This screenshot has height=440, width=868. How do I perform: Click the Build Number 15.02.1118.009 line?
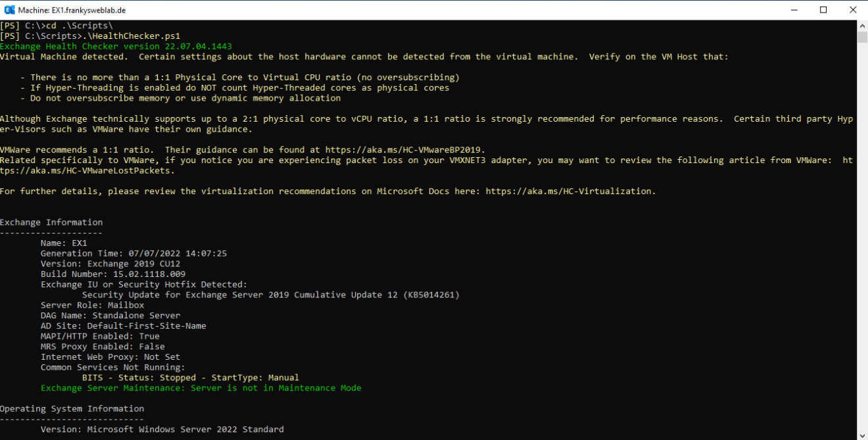pyautogui.click(x=112, y=274)
